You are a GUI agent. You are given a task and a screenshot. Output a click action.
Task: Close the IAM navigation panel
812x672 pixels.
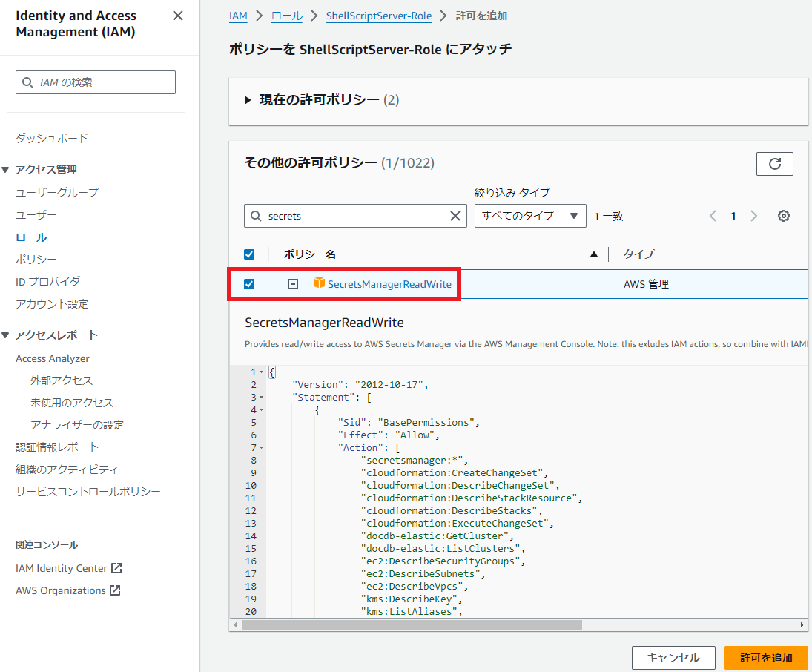pos(178,16)
